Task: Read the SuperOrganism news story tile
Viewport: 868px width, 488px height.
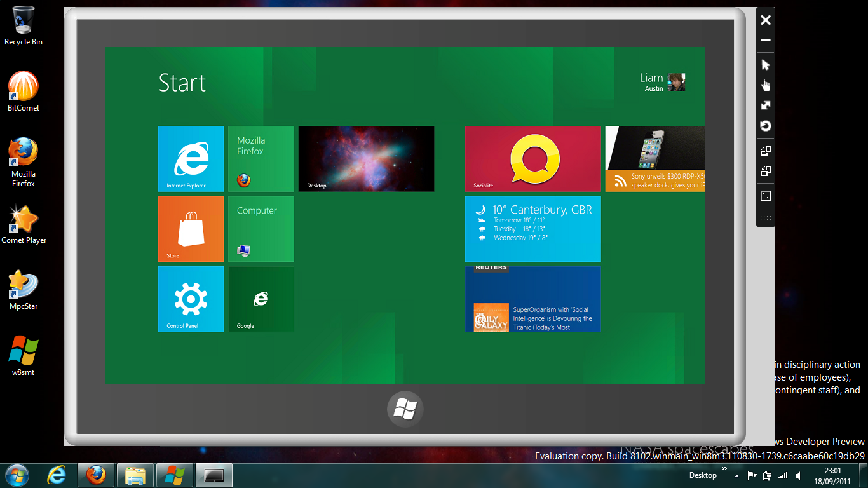Action: [x=532, y=299]
